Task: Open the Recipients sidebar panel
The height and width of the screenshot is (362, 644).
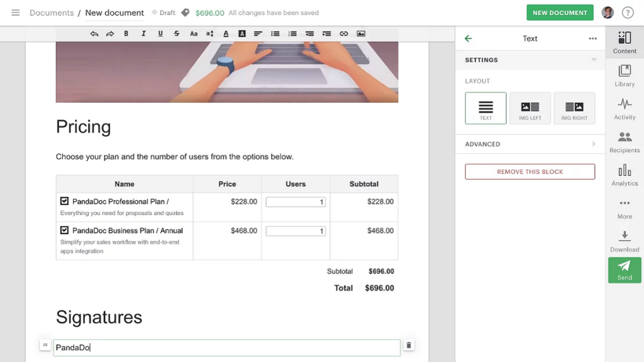Action: (x=625, y=141)
